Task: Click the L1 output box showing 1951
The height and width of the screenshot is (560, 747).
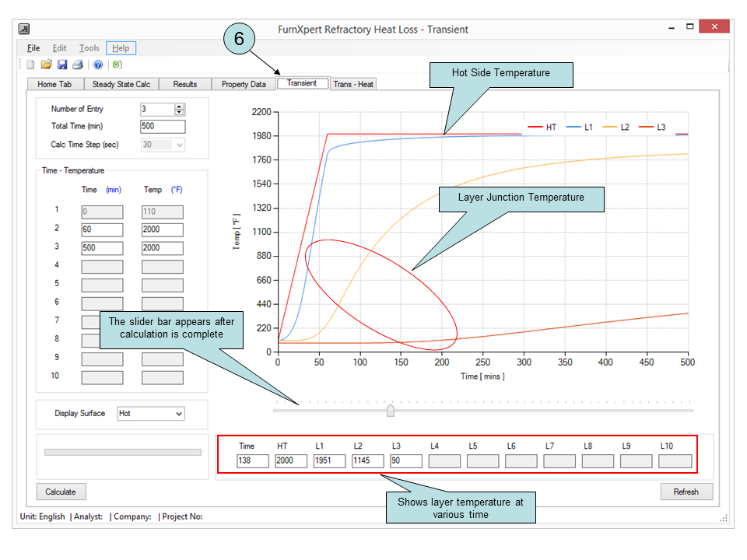Action: pos(329,461)
